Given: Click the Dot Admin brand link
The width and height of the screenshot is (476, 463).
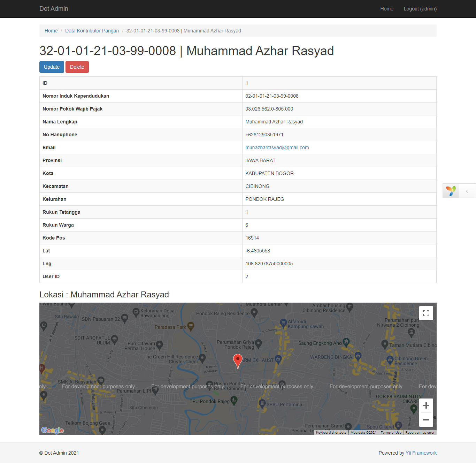Looking at the screenshot, I should tap(54, 9).
